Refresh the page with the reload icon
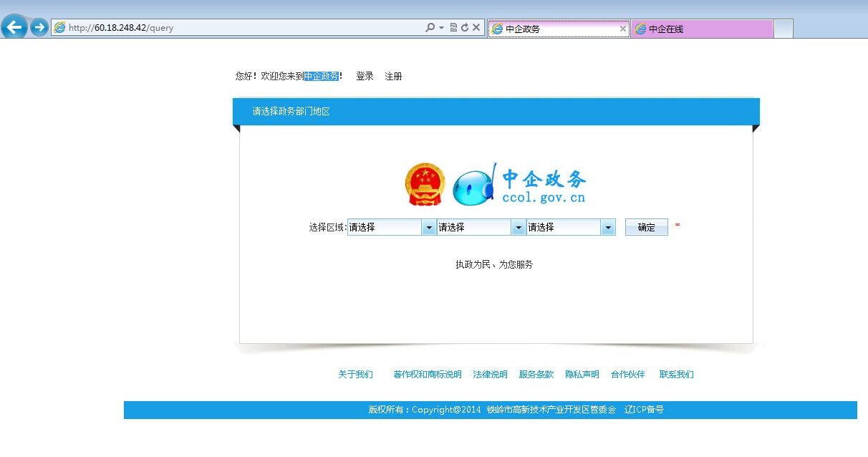The image size is (868, 457). click(464, 28)
